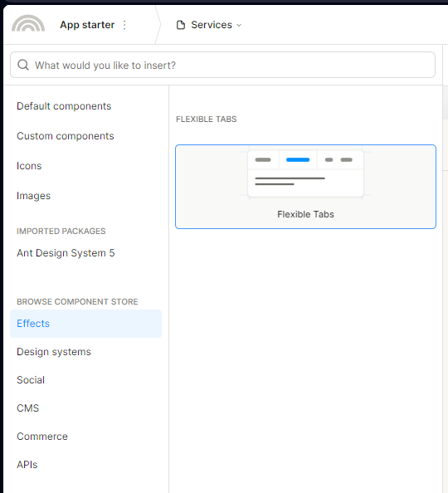This screenshot has height=493, width=448.
Task: Browse Design systems in component store
Action: pos(54,352)
